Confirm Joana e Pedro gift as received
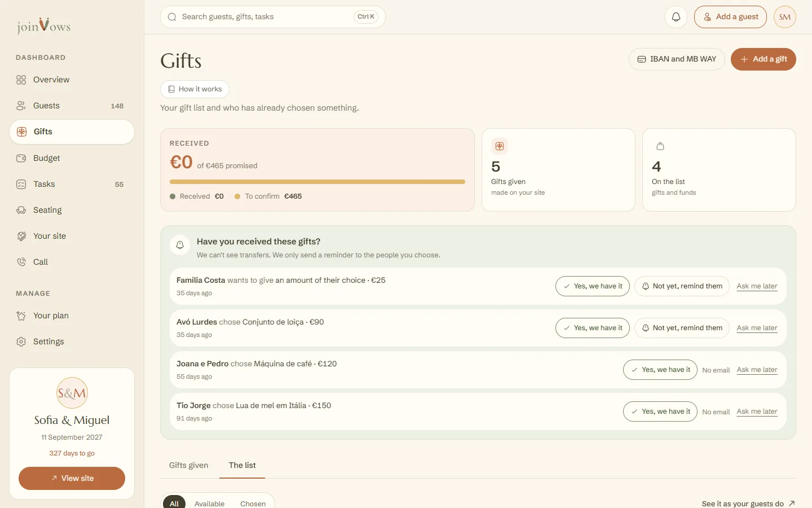Image resolution: width=812 pixels, height=508 pixels. [x=660, y=370]
